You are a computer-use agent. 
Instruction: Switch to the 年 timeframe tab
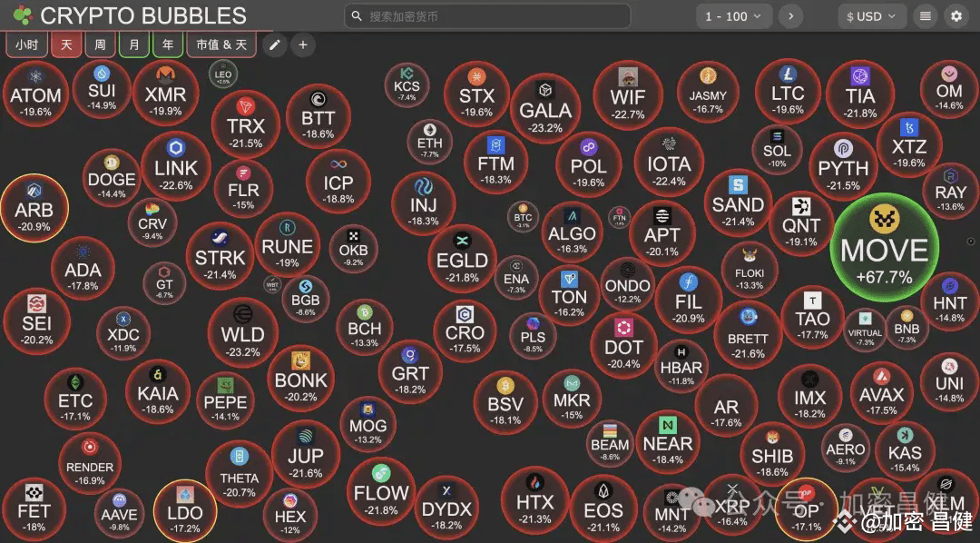[168, 45]
